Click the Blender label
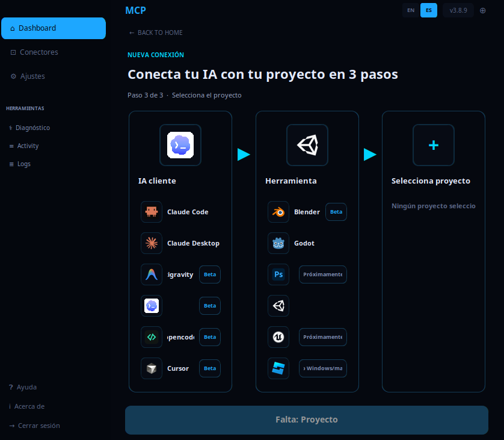 pos(307,212)
